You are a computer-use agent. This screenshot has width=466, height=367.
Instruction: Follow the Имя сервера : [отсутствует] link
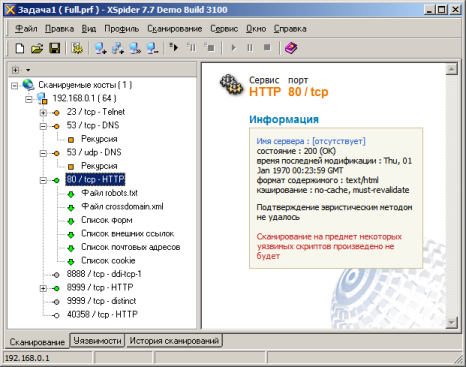pyautogui.click(x=311, y=141)
